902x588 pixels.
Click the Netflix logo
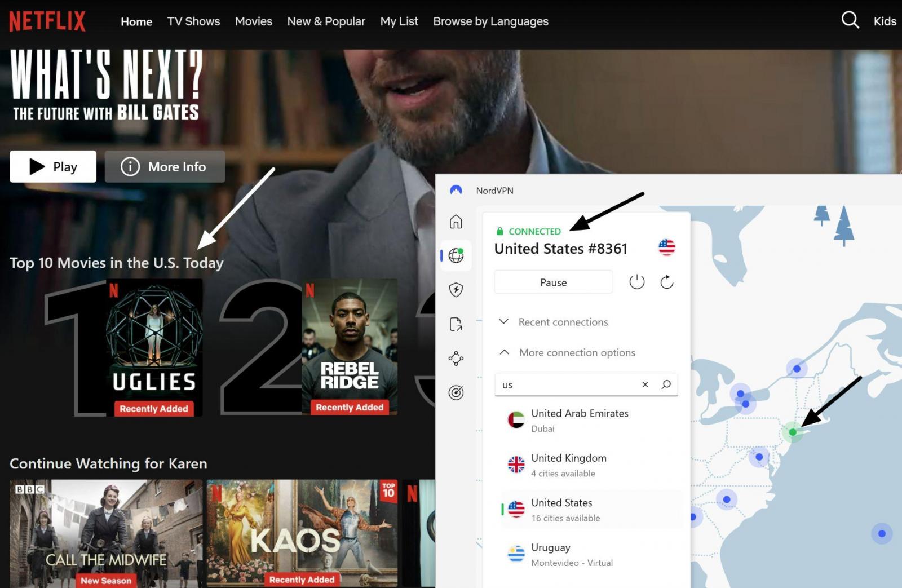(x=47, y=21)
